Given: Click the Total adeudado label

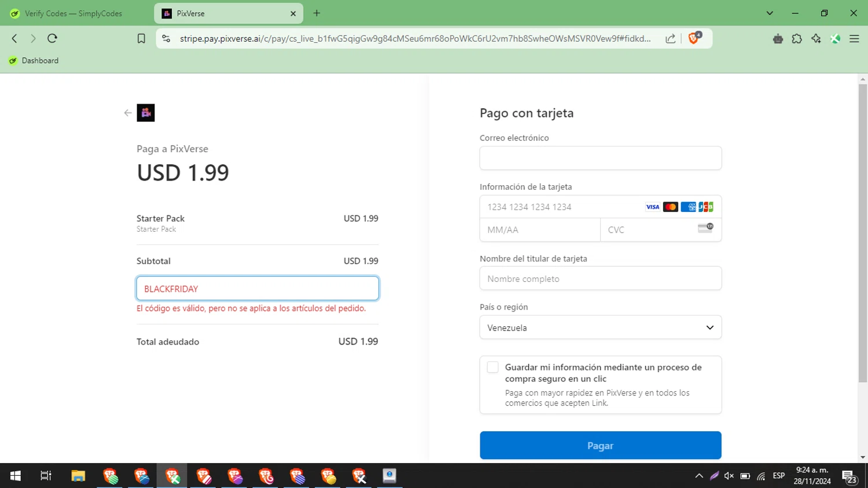Looking at the screenshot, I should click(x=168, y=342).
